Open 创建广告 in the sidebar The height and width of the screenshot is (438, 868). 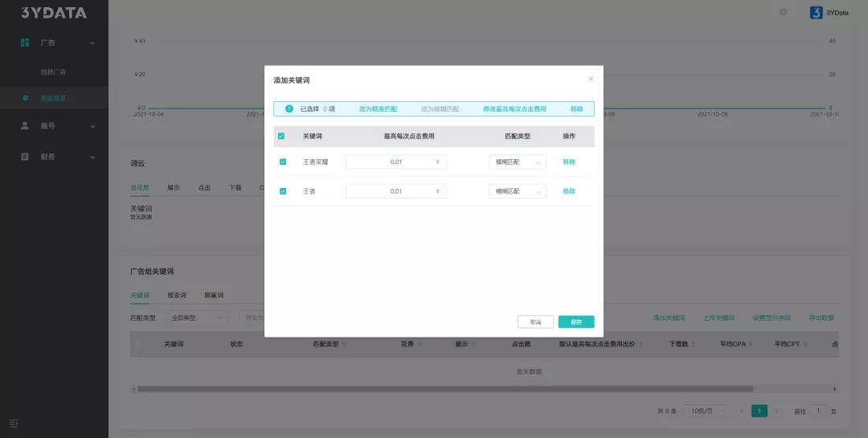coord(53,72)
